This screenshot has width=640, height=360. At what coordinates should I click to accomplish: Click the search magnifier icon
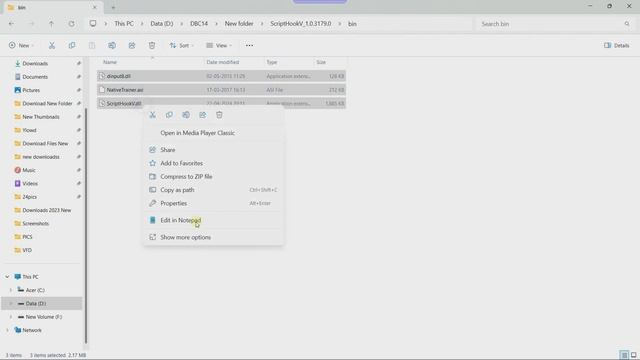pyautogui.click(x=627, y=24)
